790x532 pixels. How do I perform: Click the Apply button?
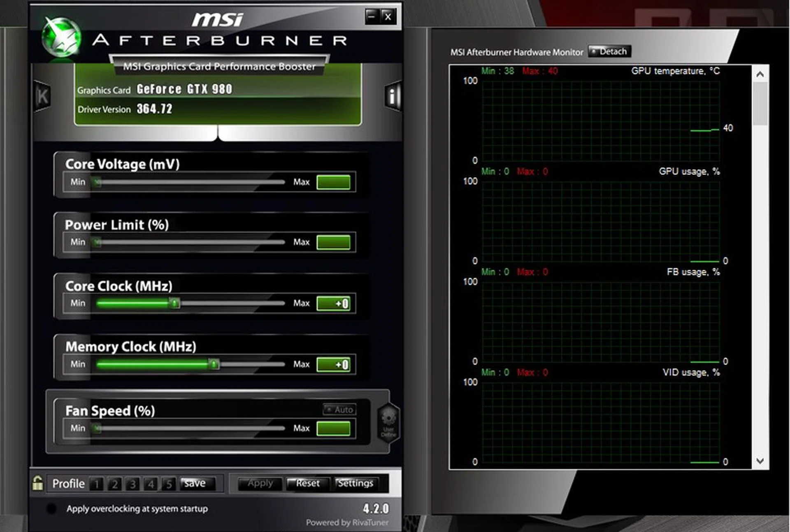(x=260, y=483)
